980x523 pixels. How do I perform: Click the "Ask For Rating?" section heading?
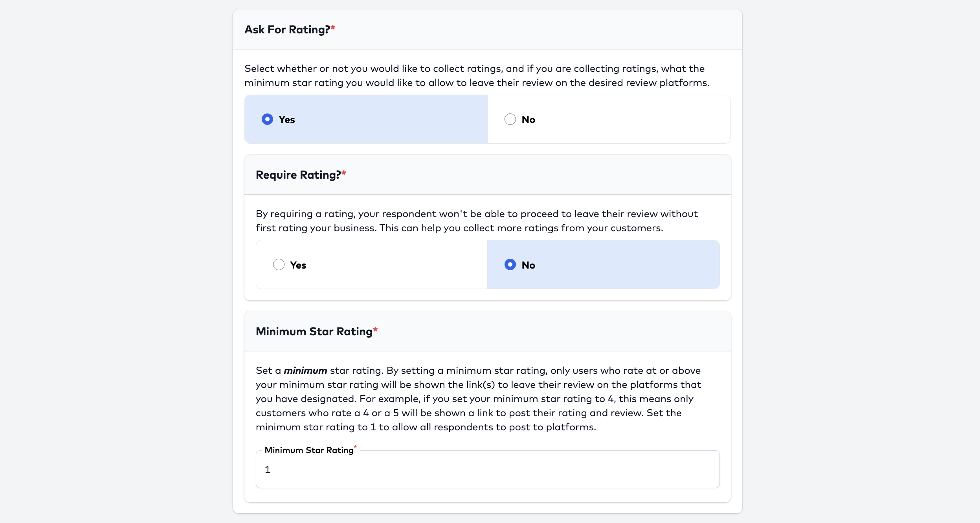287,30
